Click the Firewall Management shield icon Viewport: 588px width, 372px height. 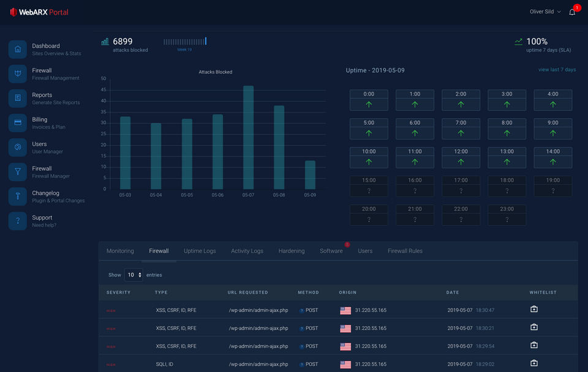tap(18, 74)
